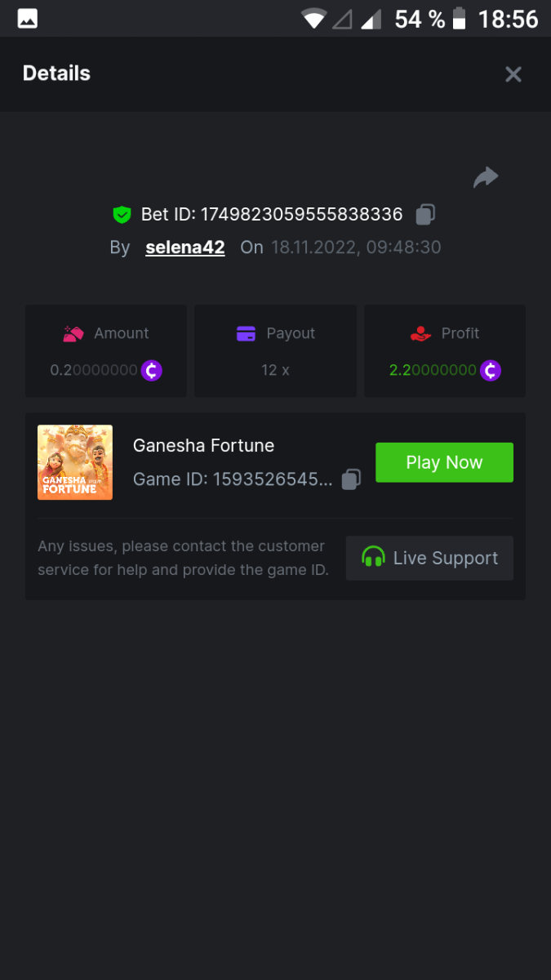Viewport: 551px width, 980px height.
Task: Open Live Support chat
Action: (x=429, y=559)
